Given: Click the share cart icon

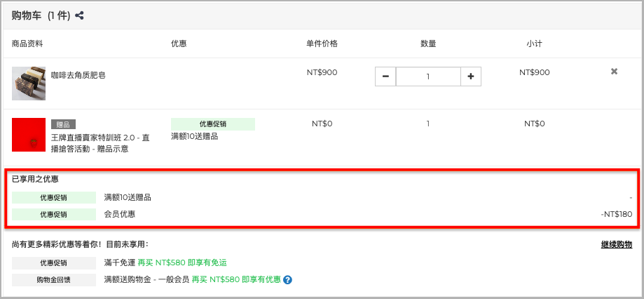Looking at the screenshot, I should 80,16.
